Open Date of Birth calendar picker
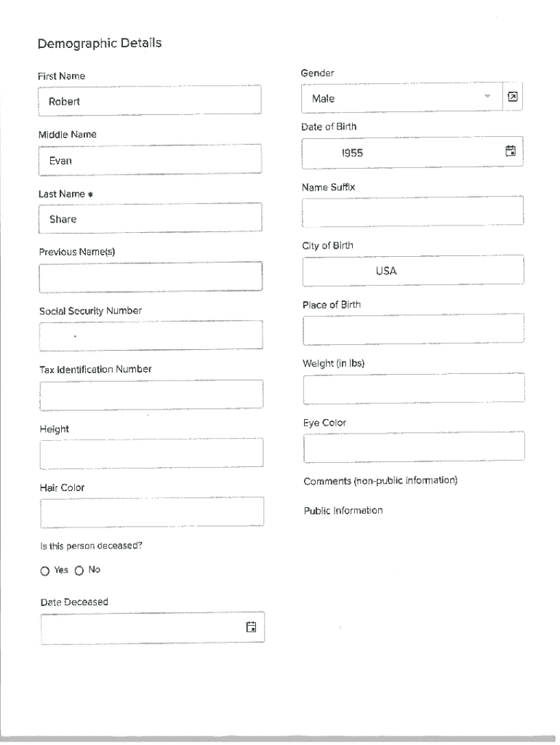 pyautogui.click(x=511, y=151)
